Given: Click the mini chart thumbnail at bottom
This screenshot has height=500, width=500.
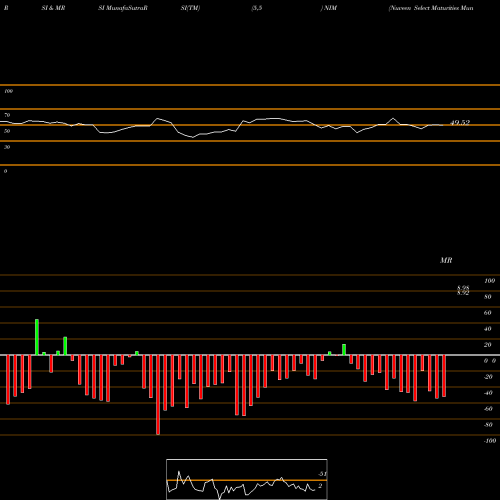Looking at the screenshot, I should (247, 479).
